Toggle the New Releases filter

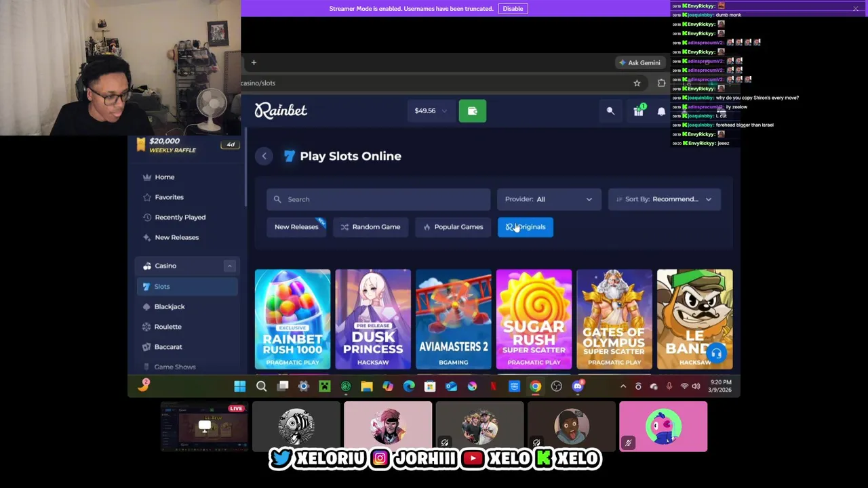296,227
